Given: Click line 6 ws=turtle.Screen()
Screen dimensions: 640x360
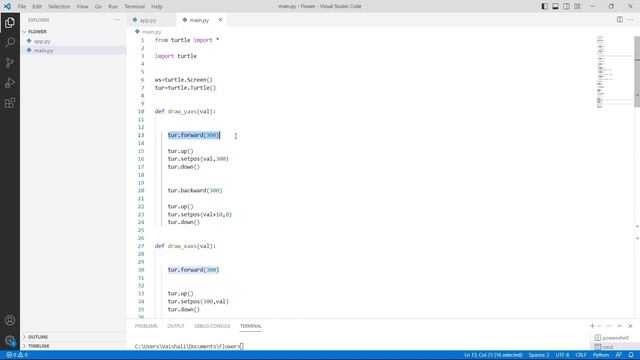Looking at the screenshot, I should [x=184, y=80].
